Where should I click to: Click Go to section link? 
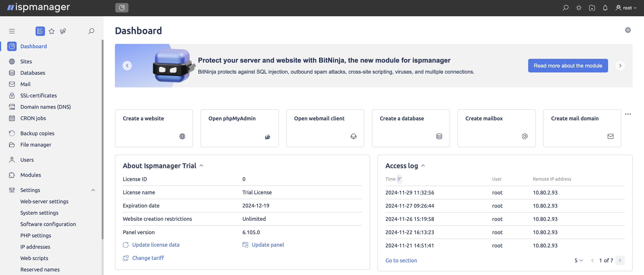[x=401, y=260]
